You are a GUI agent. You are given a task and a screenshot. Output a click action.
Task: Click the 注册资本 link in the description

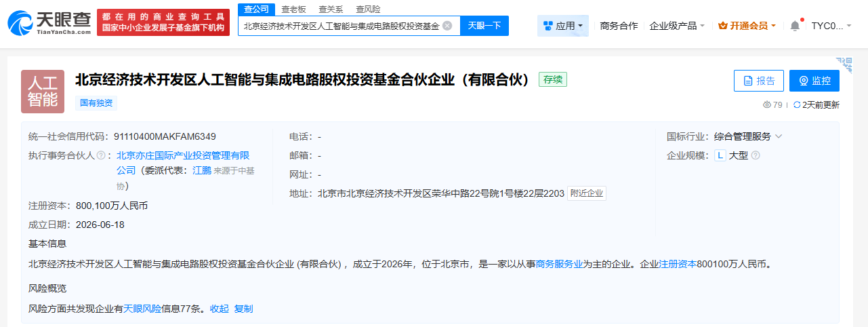[678, 264]
